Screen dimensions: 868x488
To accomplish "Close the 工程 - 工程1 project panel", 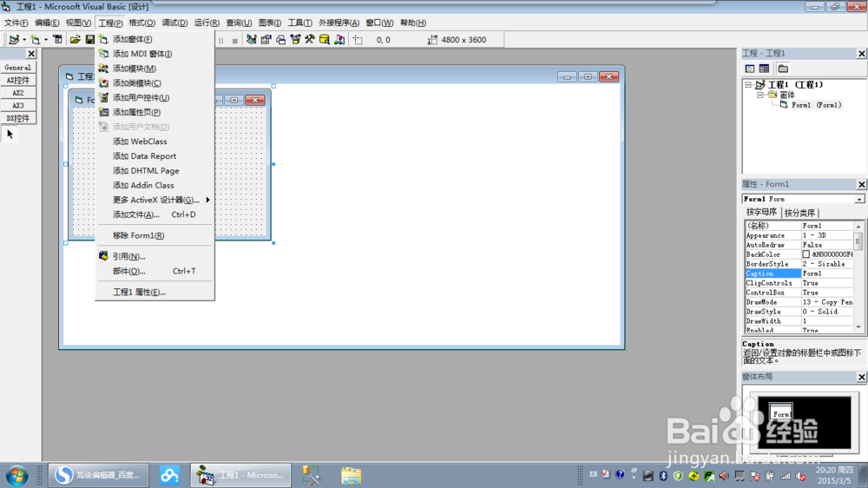I will pos(861,53).
